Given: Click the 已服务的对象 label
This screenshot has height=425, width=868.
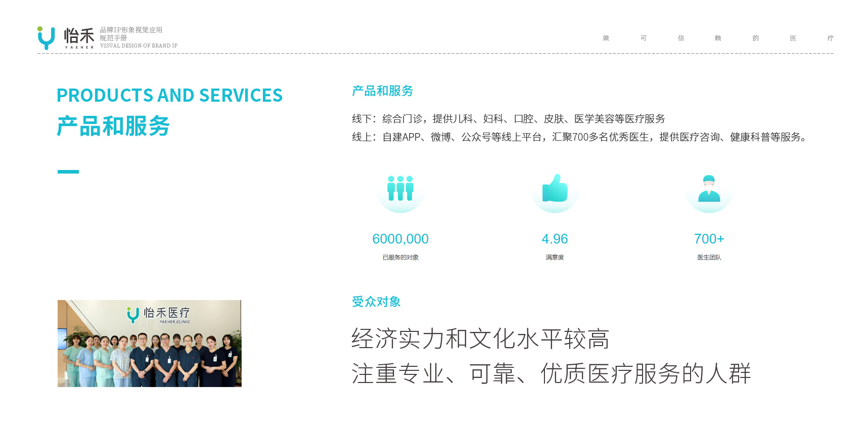Looking at the screenshot, I should (x=400, y=258).
